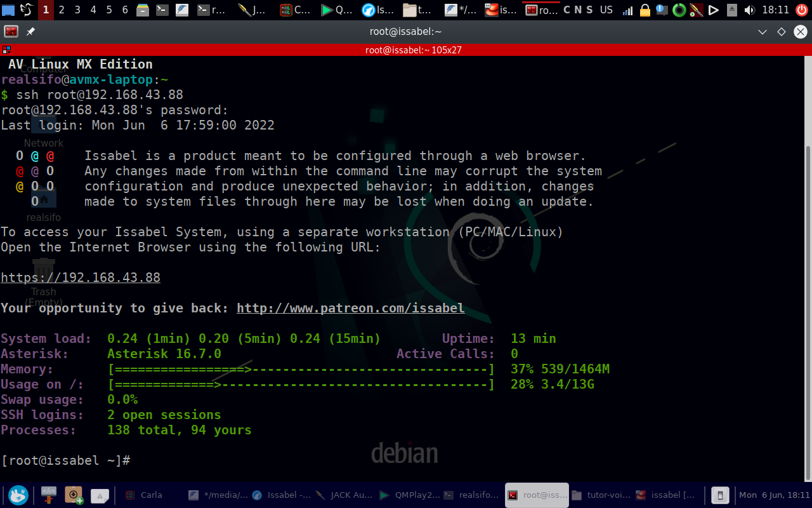This screenshot has width=812, height=508.
Task: Click the eject media tray icon
Action: [731, 10]
